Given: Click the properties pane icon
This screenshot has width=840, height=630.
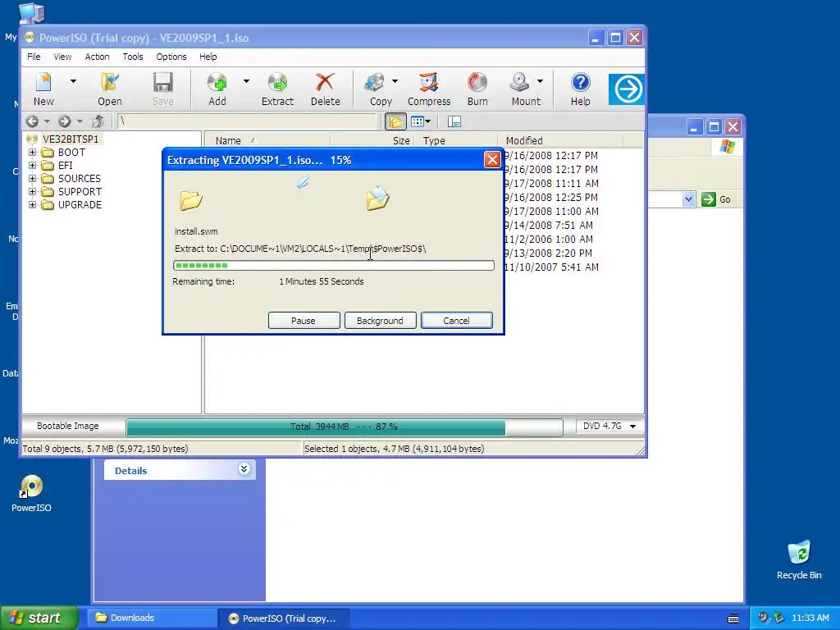Looking at the screenshot, I should [x=454, y=121].
